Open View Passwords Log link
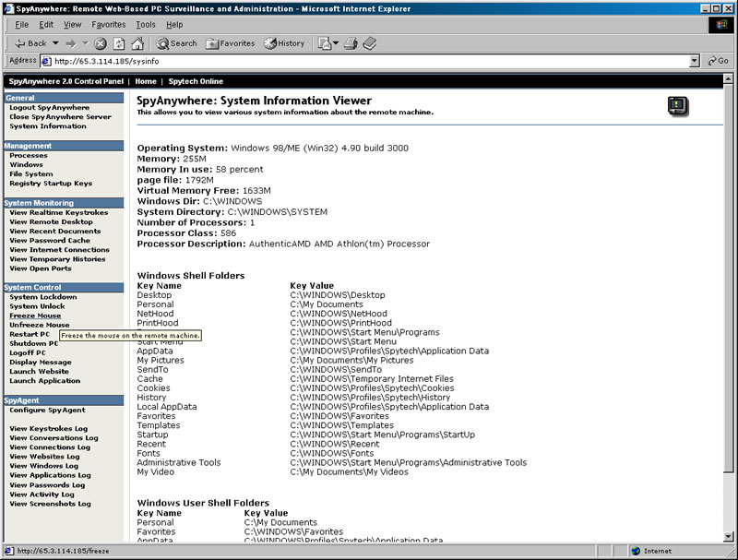The width and height of the screenshot is (738, 560). 48,484
